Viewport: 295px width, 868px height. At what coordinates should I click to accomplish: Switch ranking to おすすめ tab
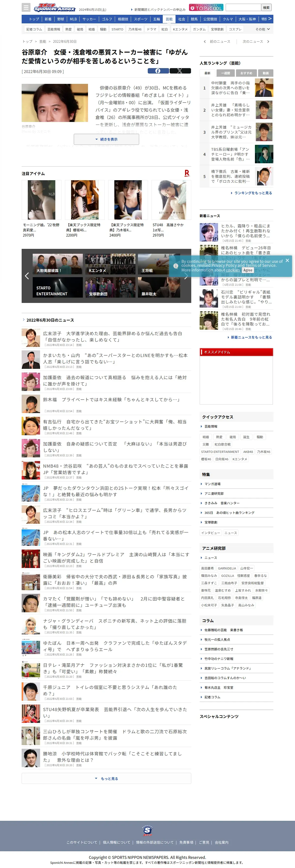(246, 73)
